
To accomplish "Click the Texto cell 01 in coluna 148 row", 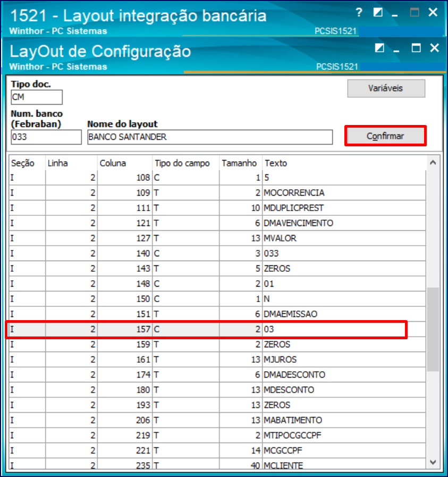I will click(344, 283).
